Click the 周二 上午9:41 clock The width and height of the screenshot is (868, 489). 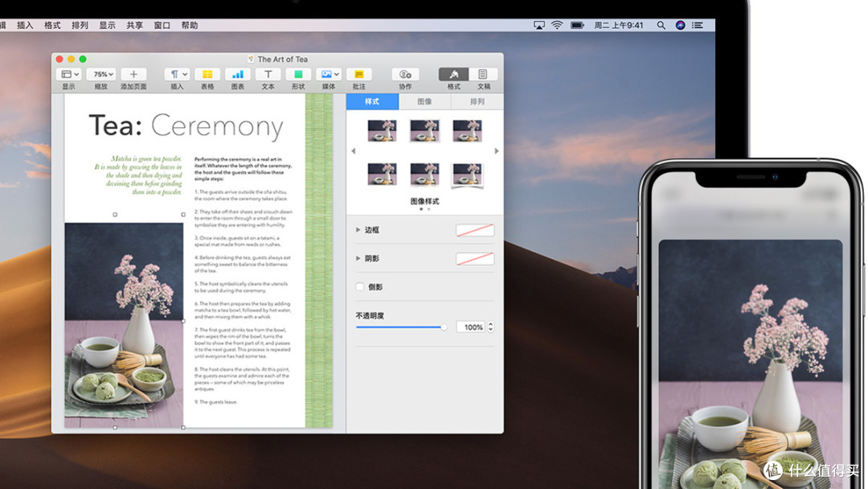coord(619,26)
